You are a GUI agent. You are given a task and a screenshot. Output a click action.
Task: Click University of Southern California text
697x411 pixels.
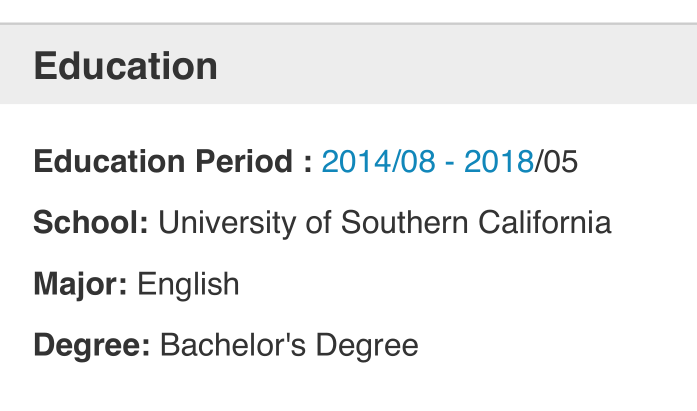tap(385, 222)
